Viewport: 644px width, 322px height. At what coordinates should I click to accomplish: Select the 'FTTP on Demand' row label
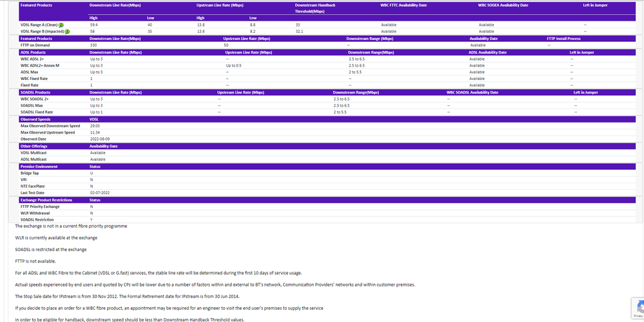pyautogui.click(x=35, y=45)
